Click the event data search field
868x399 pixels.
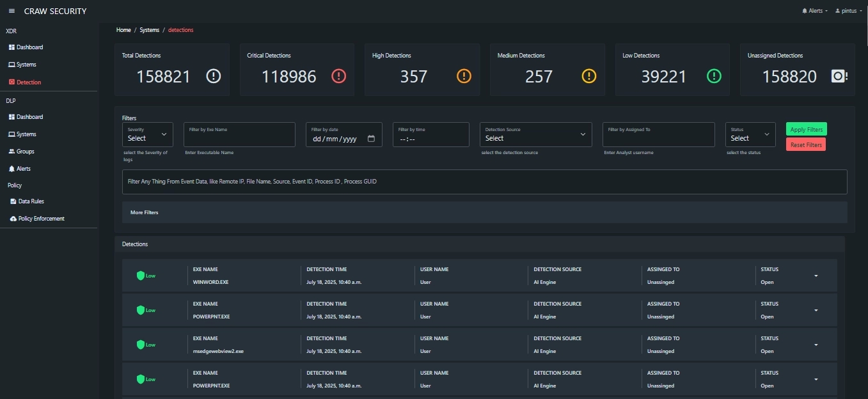pos(484,182)
